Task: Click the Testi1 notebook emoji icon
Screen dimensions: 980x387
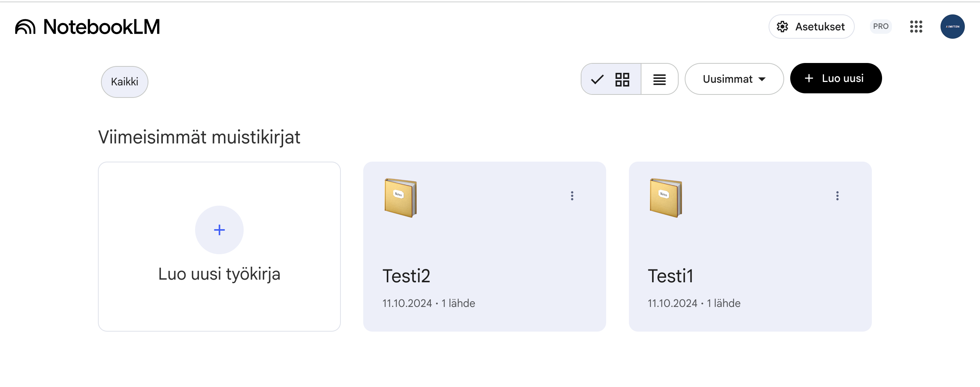Action: [x=666, y=198]
